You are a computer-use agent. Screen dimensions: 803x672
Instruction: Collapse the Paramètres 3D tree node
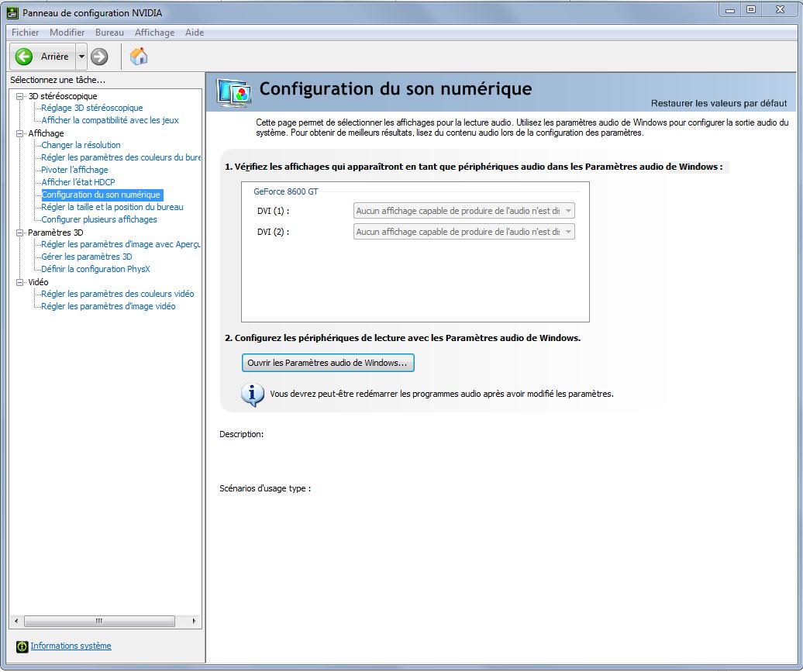[20, 233]
